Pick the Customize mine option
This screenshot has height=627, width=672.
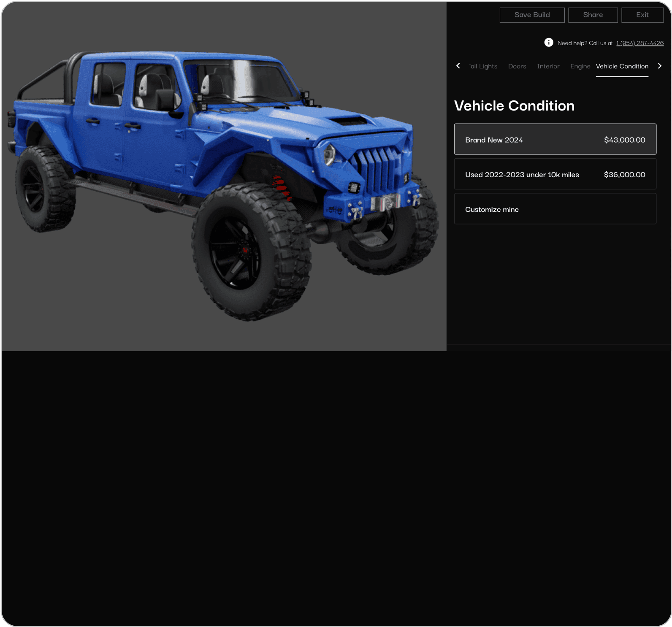pos(555,209)
